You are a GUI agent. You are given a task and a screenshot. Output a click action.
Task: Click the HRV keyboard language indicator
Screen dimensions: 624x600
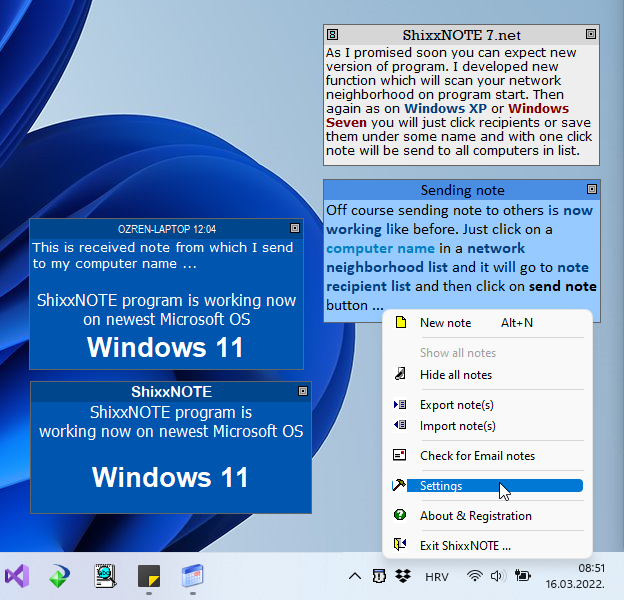(436, 577)
